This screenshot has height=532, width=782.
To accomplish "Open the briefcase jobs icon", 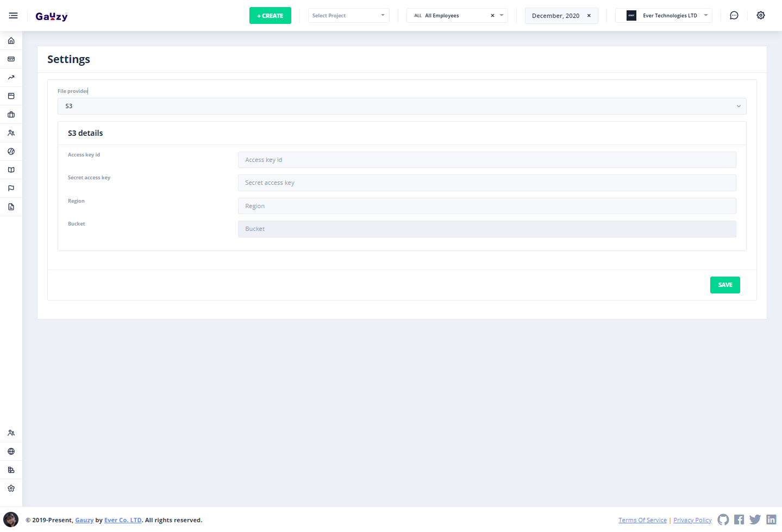I will (x=11, y=115).
